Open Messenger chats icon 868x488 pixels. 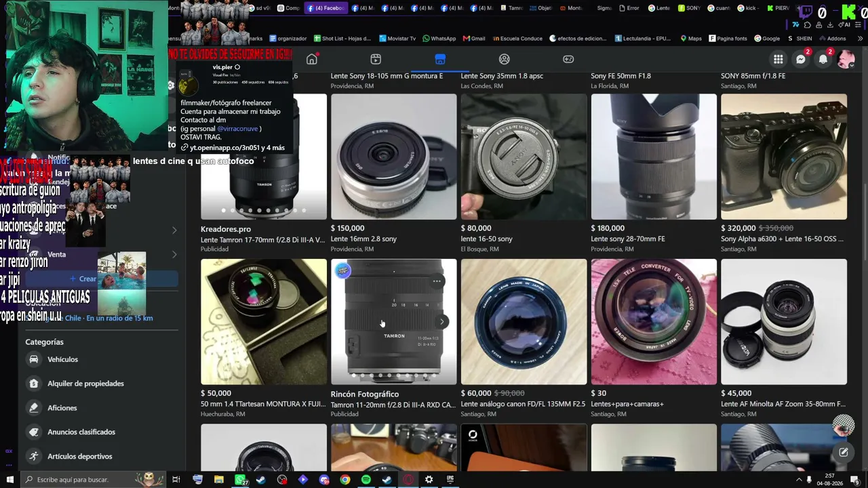pos(801,60)
